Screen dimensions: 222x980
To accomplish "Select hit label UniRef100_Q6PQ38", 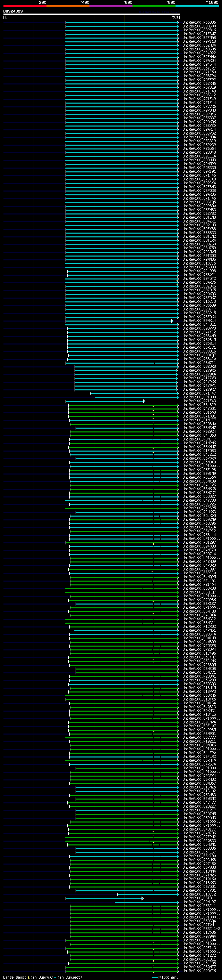I will tap(199, 191).
